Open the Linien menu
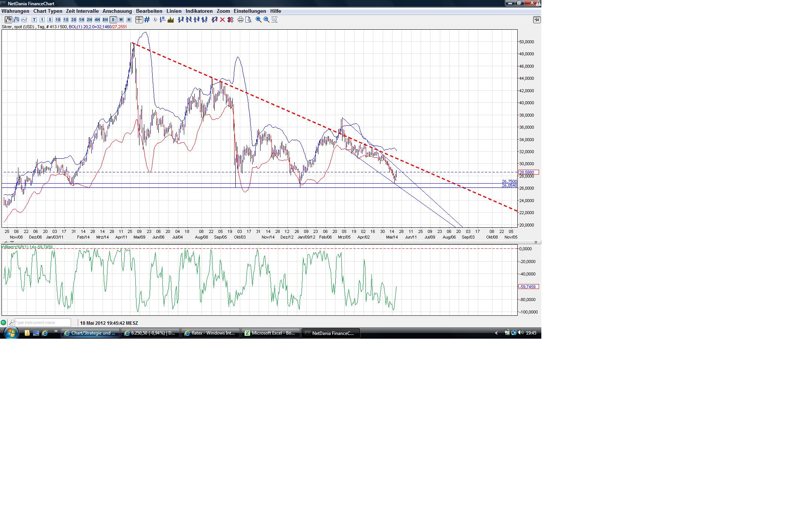This screenshot has height=508, width=812. point(174,11)
